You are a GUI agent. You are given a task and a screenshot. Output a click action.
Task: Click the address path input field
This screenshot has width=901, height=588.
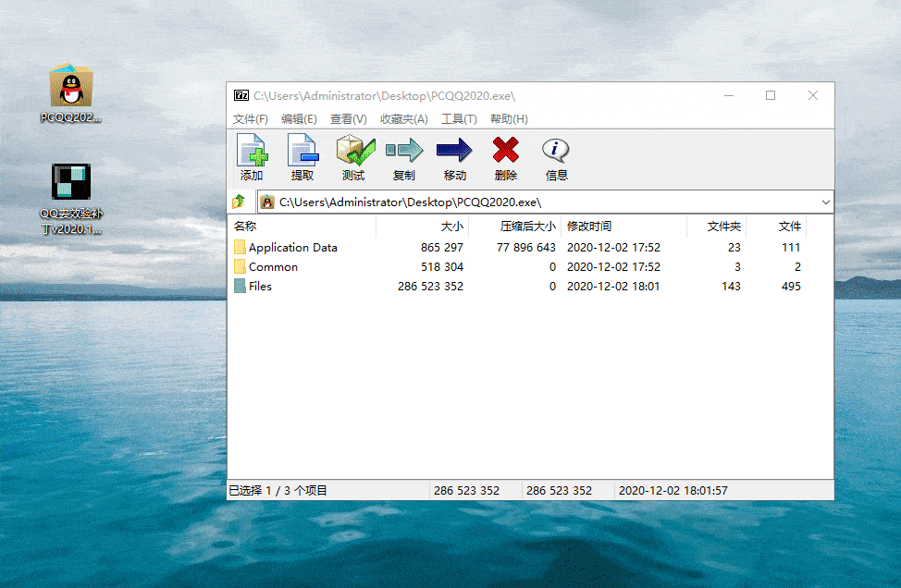tap(545, 202)
